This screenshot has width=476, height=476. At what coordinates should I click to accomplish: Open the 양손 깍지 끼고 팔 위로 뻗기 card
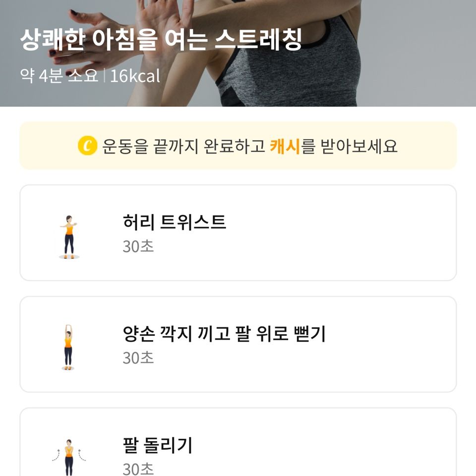[238, 344]
